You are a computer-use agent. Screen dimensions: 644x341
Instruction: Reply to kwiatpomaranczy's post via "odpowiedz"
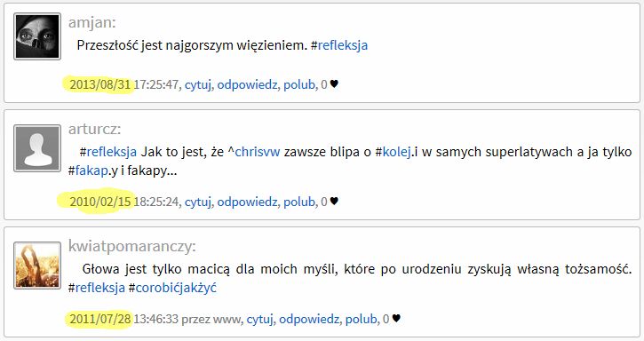(x=309, y=319)
